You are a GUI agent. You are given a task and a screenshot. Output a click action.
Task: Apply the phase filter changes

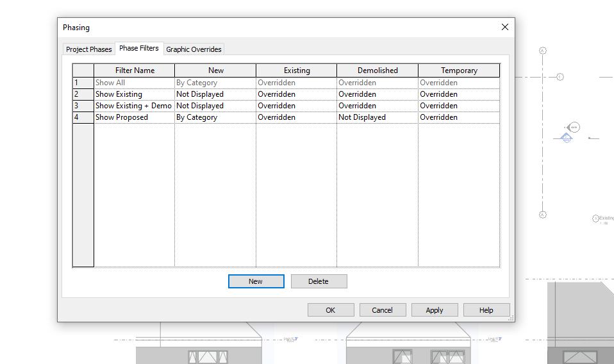coord(435,310)
